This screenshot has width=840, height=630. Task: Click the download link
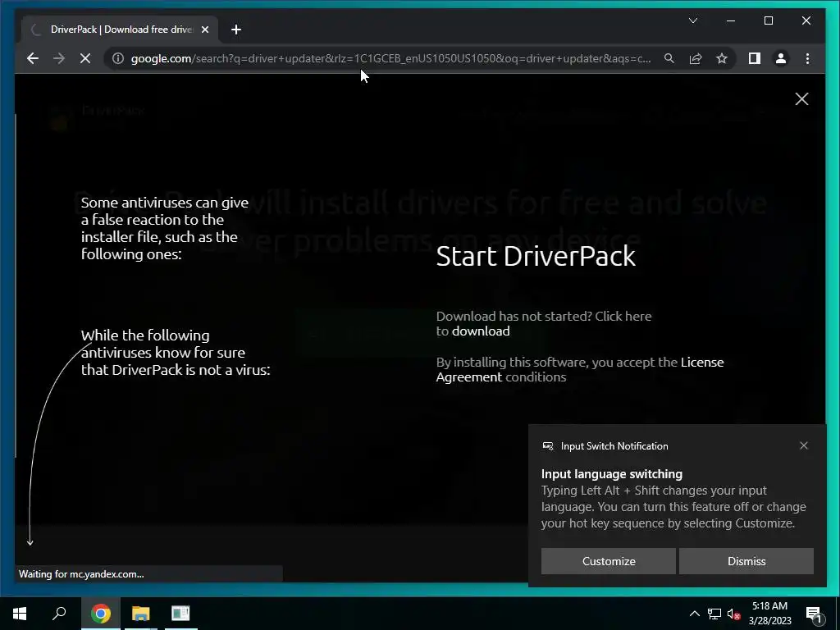click(481, 331)
